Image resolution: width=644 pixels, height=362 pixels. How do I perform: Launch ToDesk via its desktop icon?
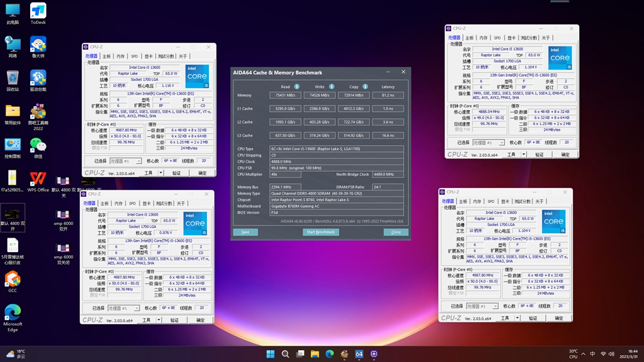pos(39,11)
